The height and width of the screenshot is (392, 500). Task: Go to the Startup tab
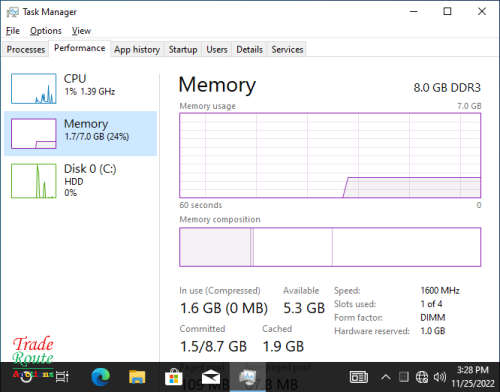point(183,49)
